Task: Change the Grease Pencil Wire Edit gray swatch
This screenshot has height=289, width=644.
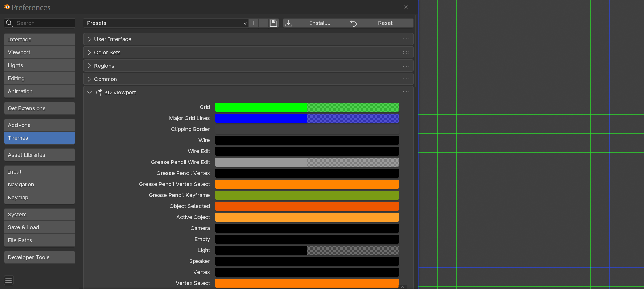Action: click(x=307, y=162)
